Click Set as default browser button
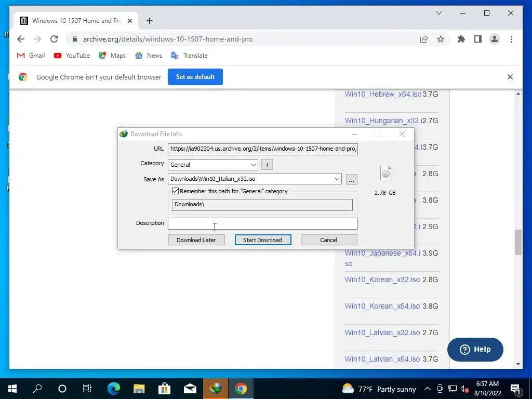532x399 pixels. pos(195,77)
